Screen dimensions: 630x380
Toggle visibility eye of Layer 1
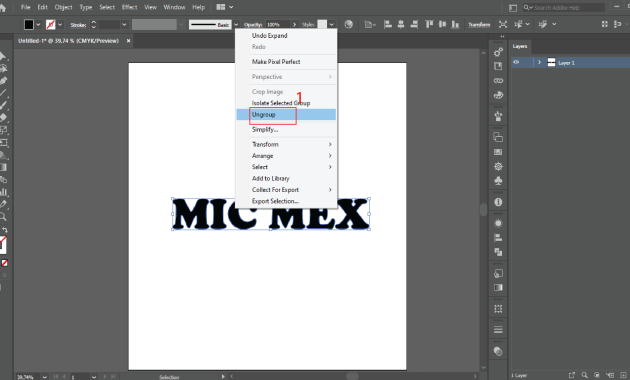coord(516,62)
